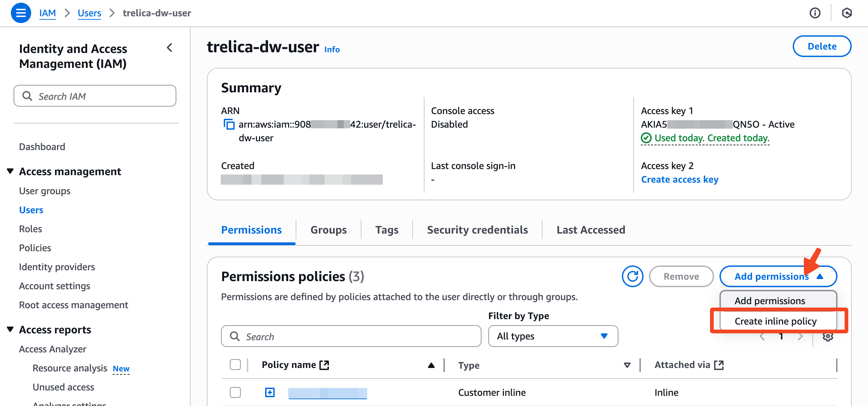Viewport: 868px width, 406px height.
Task: Select all policies with header checkbox
Action: [x=235, y=365]
